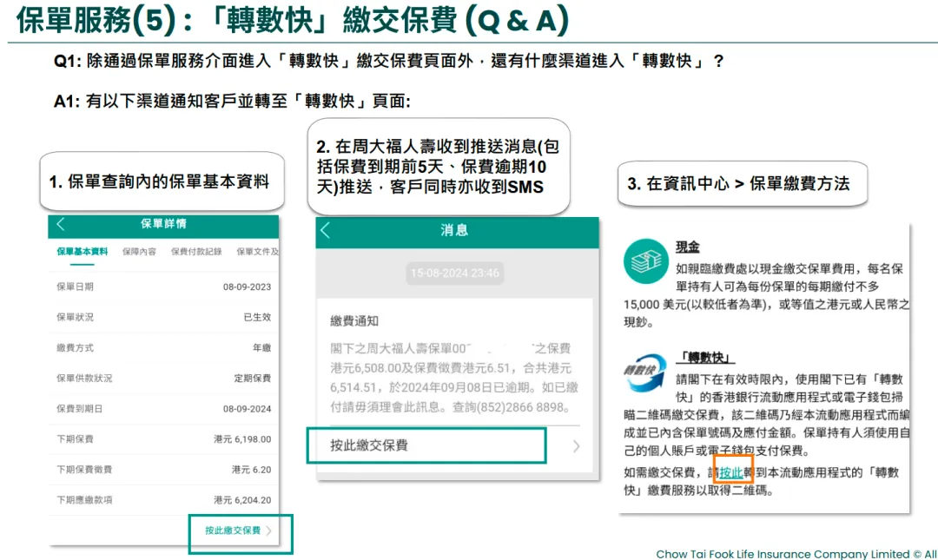Click the 現金 cash payment icon

click(x=645, y=260)
